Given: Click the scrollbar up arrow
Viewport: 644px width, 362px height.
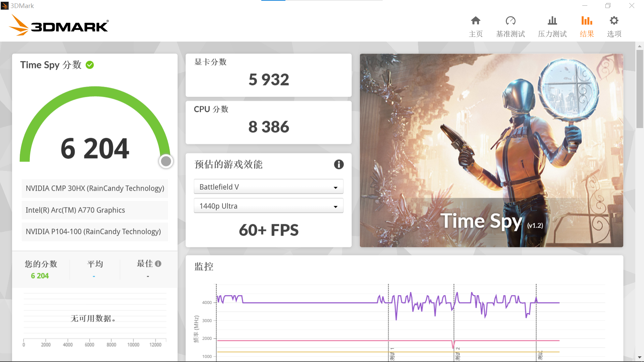Looking at the screenshot, I should coord(640,46).
